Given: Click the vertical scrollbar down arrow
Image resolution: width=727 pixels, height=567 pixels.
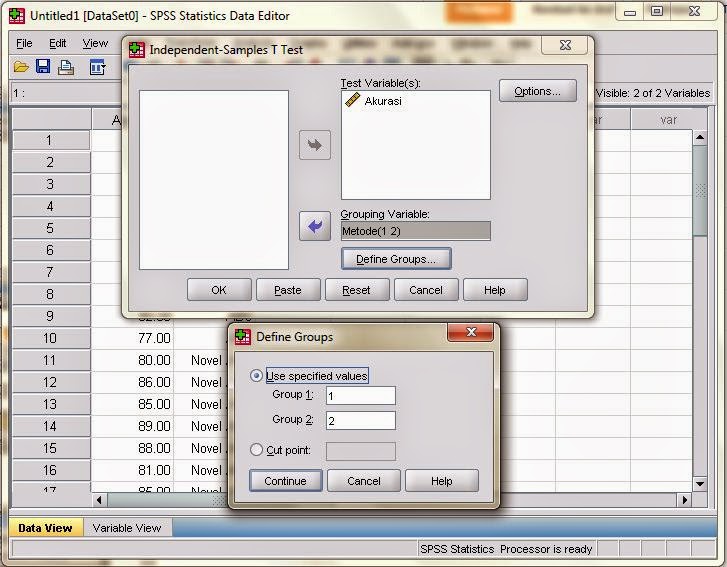Looking at the screenshot, I should 700,484.
